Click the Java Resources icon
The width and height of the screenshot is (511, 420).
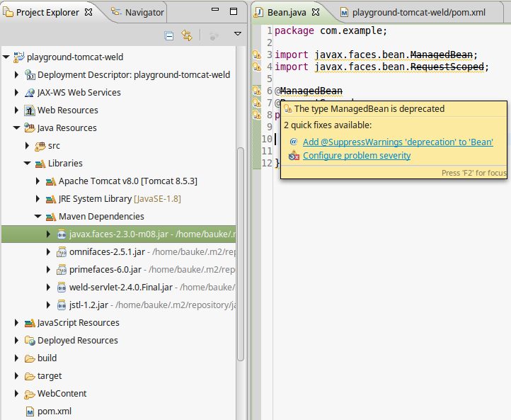30,127
